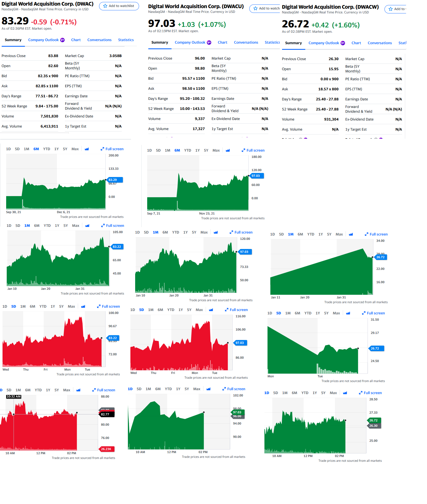The height and width of the screenshot is (504, 427).
Task: Click Add to watchlist for DWAC
Action: tap(119, 6)
